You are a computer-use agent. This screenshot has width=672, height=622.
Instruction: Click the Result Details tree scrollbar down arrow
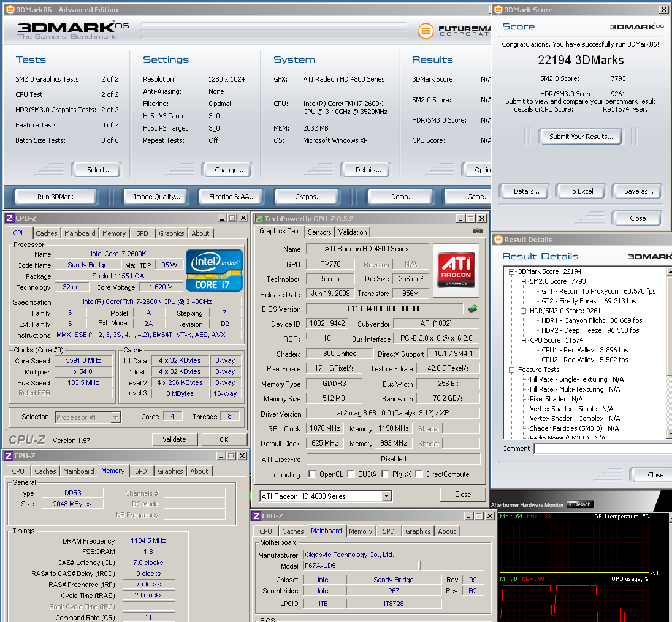(670, 434)
